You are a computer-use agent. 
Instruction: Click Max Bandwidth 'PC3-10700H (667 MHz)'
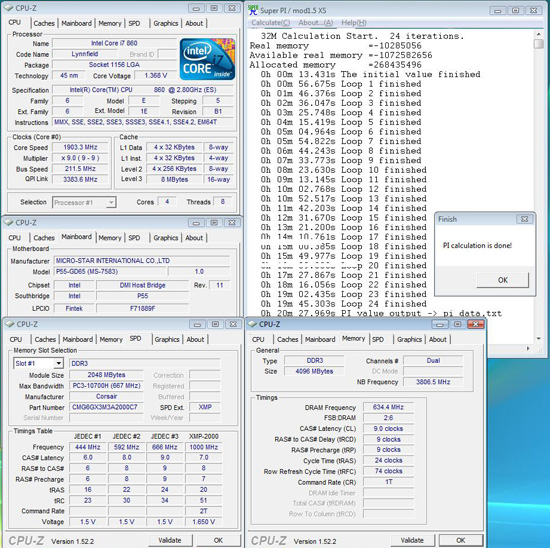point(106,386)
